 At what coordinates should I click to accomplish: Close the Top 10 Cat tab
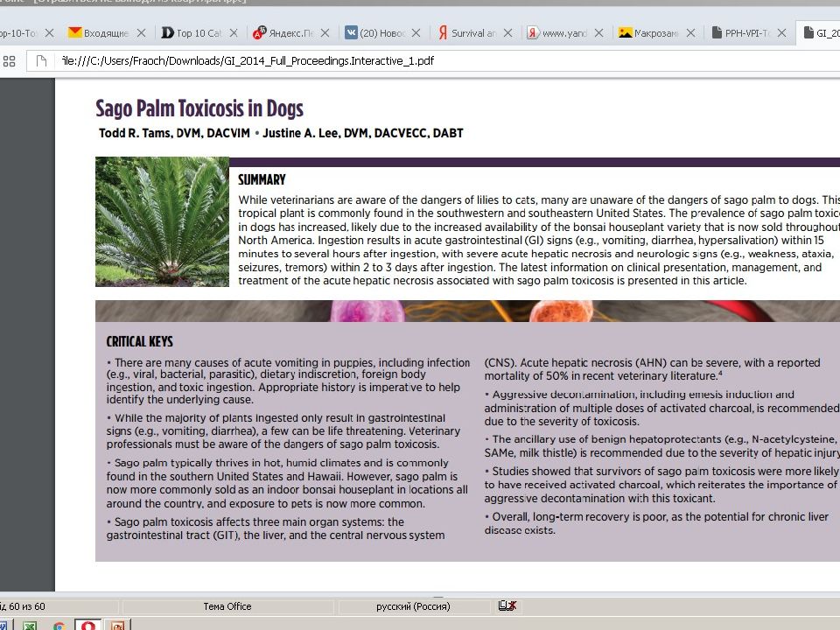234,33
